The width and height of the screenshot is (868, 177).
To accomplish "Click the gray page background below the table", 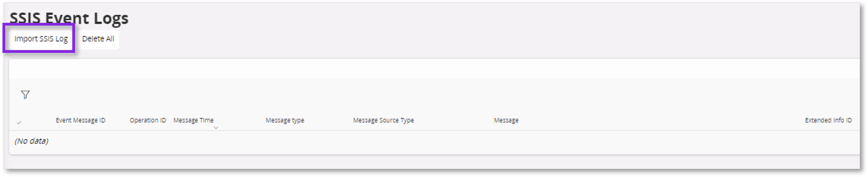I will click(404, 162).
